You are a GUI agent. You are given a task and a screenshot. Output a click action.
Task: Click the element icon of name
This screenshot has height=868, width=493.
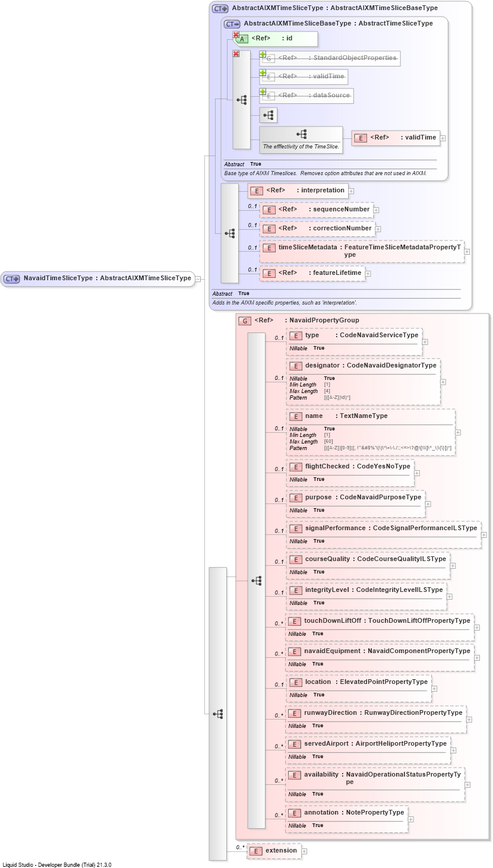pos(296,416)
